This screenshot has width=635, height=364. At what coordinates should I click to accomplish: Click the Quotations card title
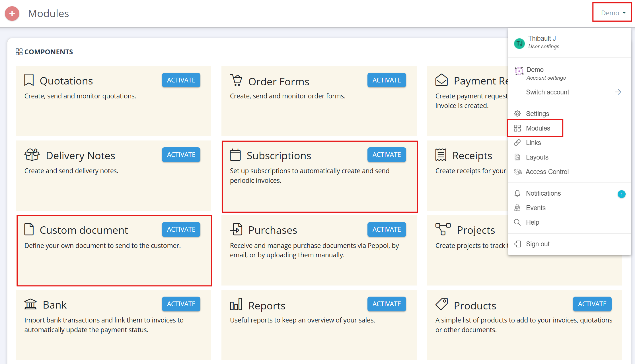(66, 81)
